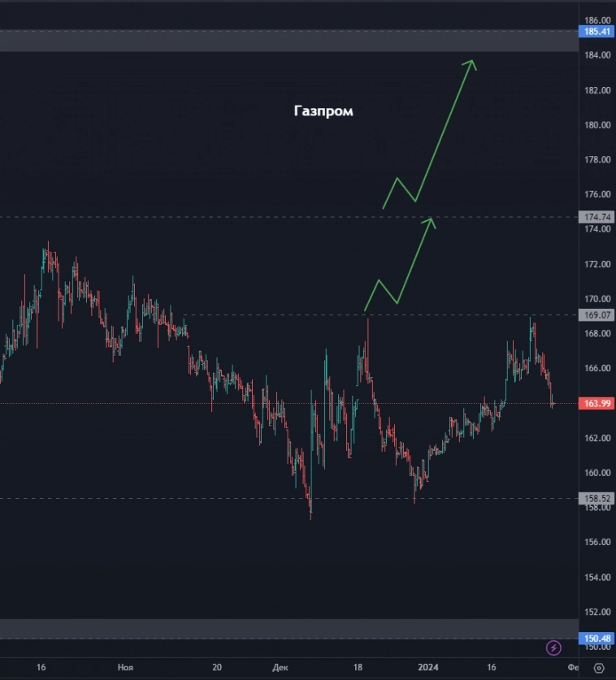Click the 169.07 price level label
616x680 pixels.
[x=597, y=315]
